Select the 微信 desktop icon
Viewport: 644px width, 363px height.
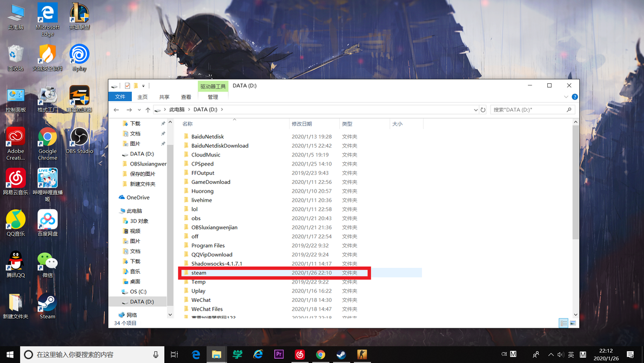point(47,265)
